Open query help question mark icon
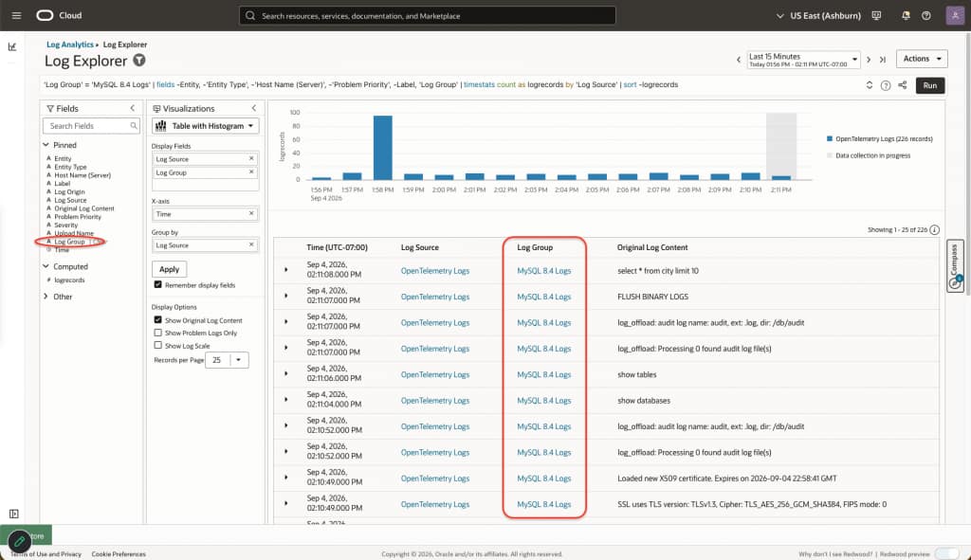The width and height of the screenshot is (971, 560). click(x=886, y=85)
